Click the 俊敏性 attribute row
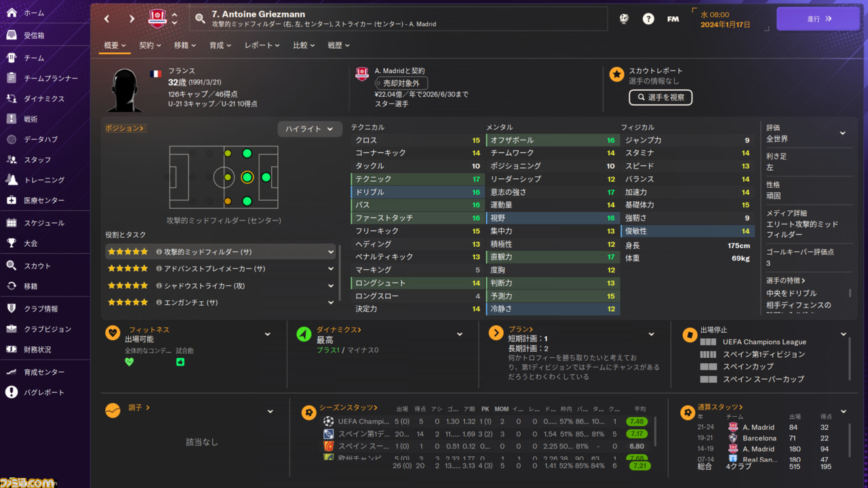The image size is (868, 488). (686, 231)
